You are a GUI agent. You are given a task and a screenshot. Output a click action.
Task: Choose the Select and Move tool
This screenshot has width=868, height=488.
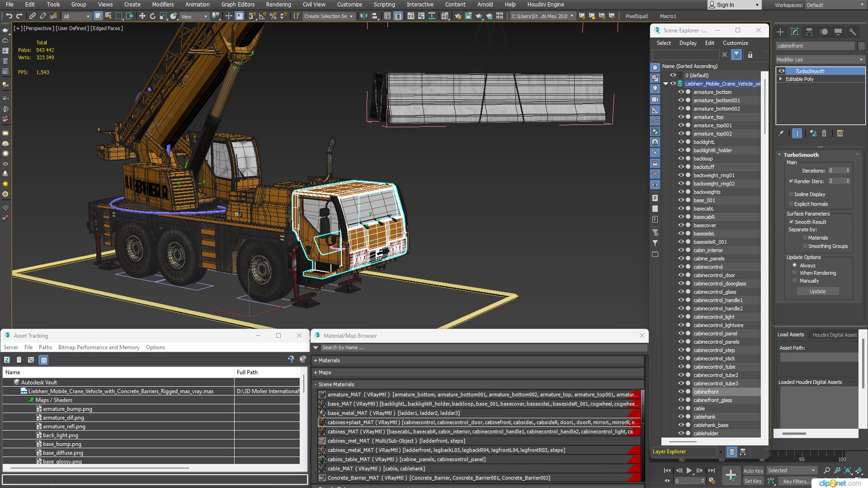142,16
